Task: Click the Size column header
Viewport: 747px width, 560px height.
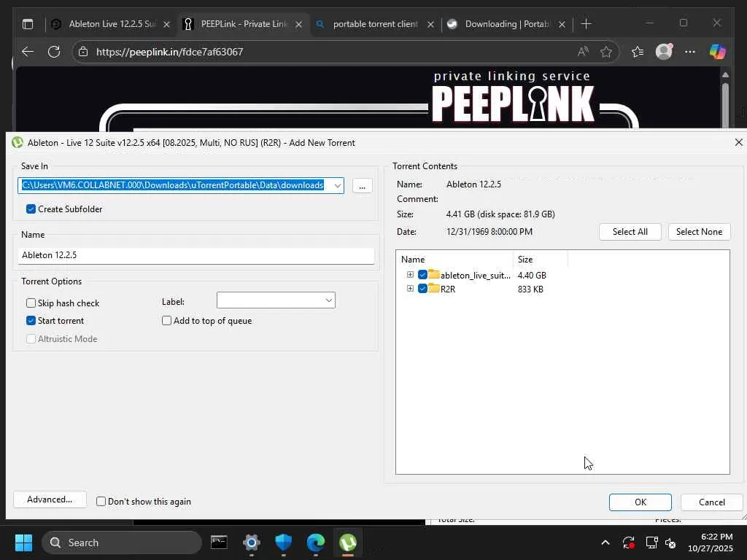Action: (x=541, y=259)
